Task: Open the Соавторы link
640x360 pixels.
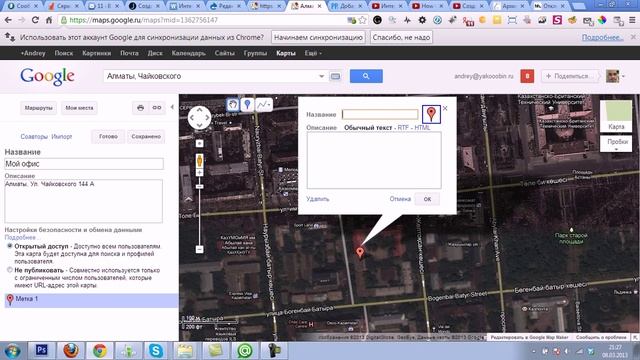Action: (34, 136)
